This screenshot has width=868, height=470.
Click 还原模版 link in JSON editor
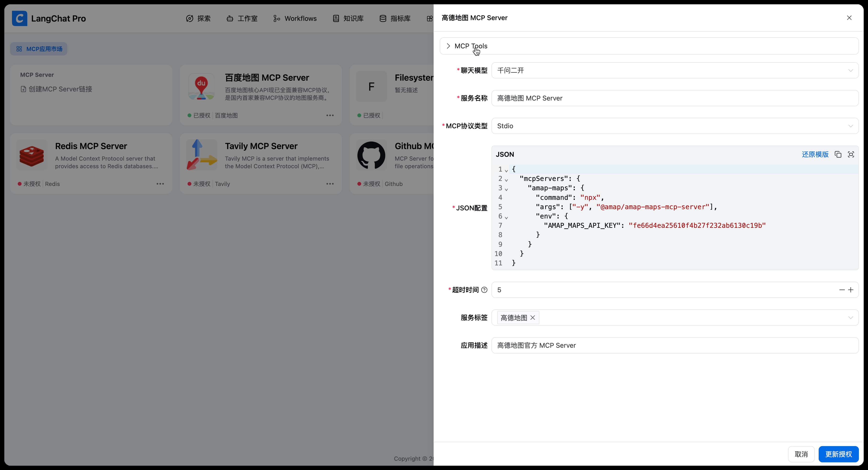tap(815, 155)
